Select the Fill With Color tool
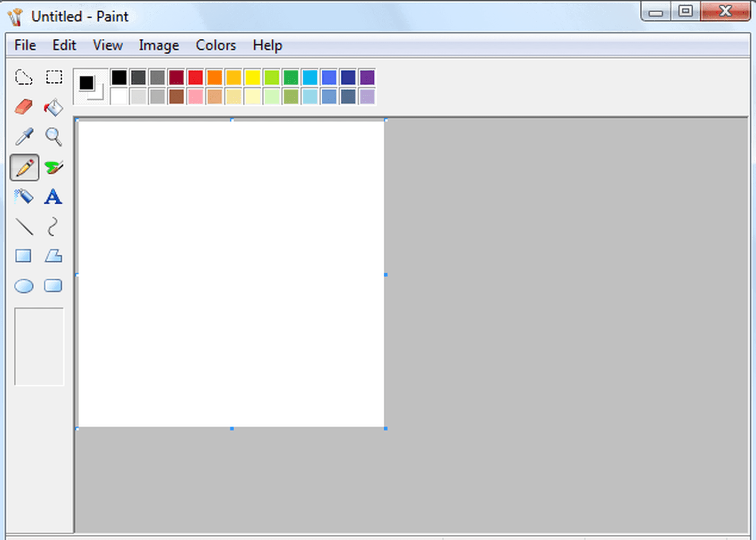This screenshot has height=540, width=756. point(53,107)
